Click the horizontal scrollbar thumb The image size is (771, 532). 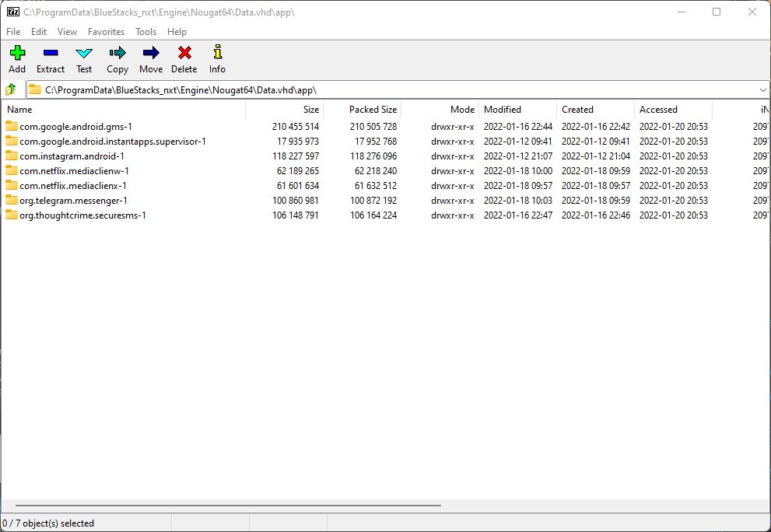coord(228,505)
